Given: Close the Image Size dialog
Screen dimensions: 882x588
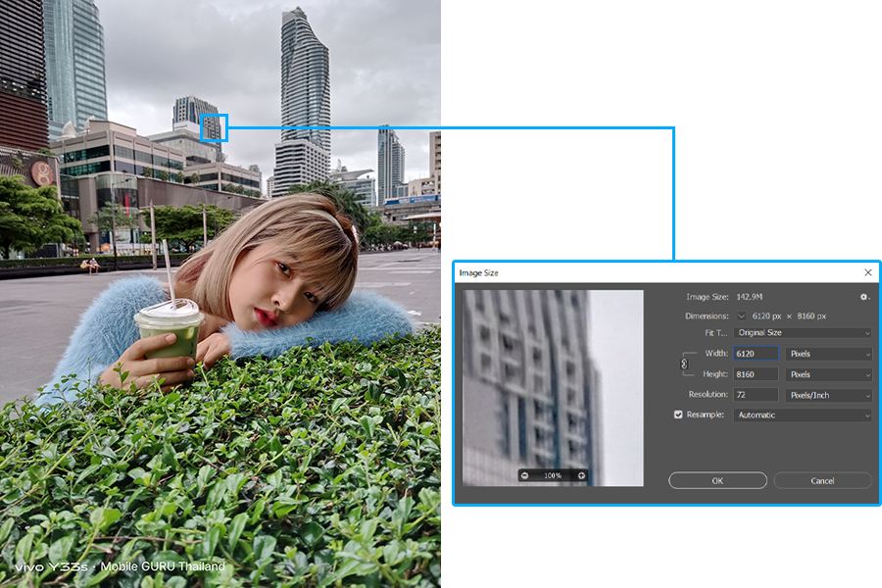Looking at the screenshot, I should (x=868, y=272).
